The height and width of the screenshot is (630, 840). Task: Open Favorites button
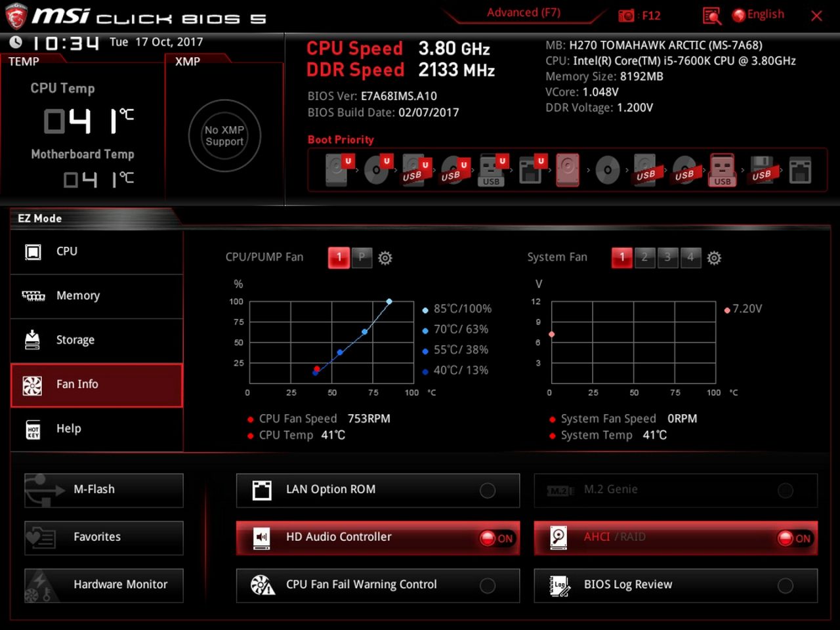pyautogui.click(x=104, y=537)
